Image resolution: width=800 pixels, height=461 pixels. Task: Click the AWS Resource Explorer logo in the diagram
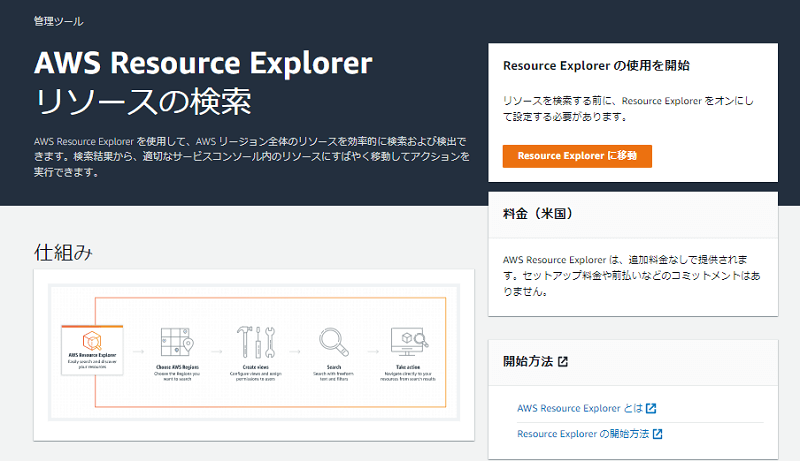(x=92, y=340)
